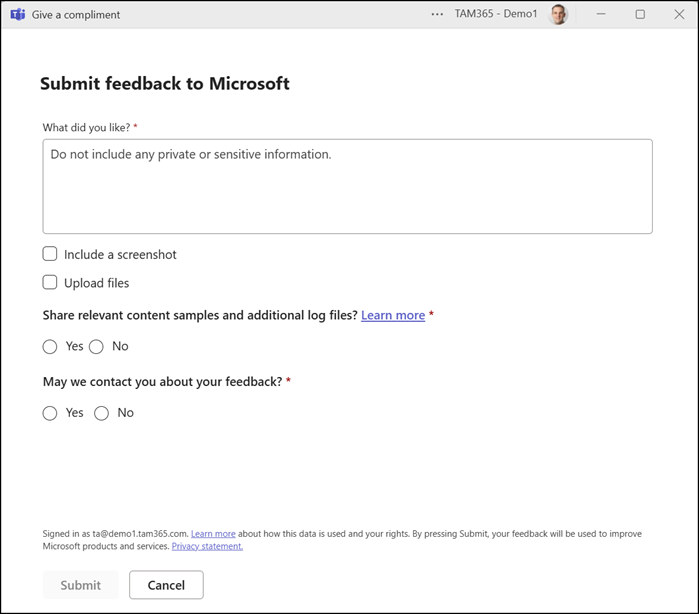The height and width of the screenshot is (614, 700).
Task: Open the Privacy statement link
Action: click(x=207, y=546)
